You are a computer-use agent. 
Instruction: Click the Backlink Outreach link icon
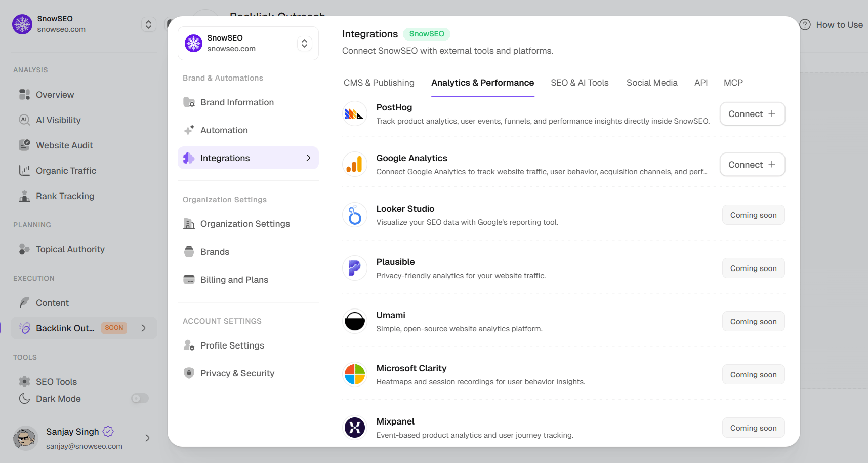coord(24,328)
